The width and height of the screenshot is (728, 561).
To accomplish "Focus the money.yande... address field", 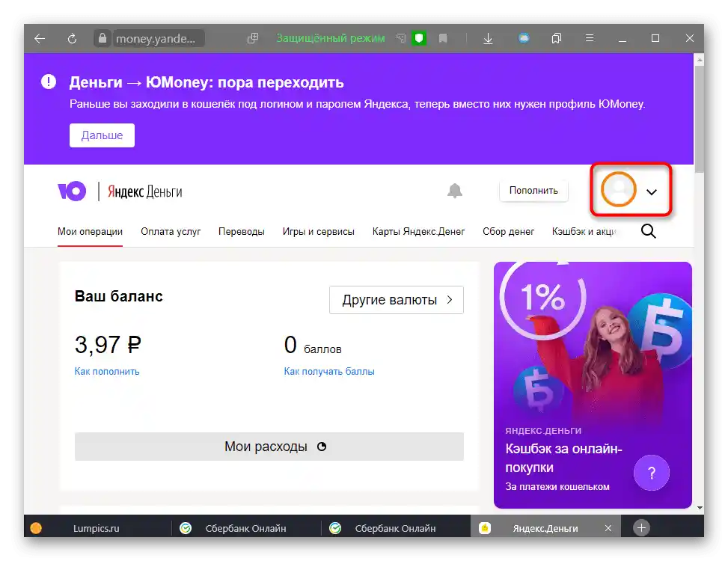I will click(x=157, y=38).
